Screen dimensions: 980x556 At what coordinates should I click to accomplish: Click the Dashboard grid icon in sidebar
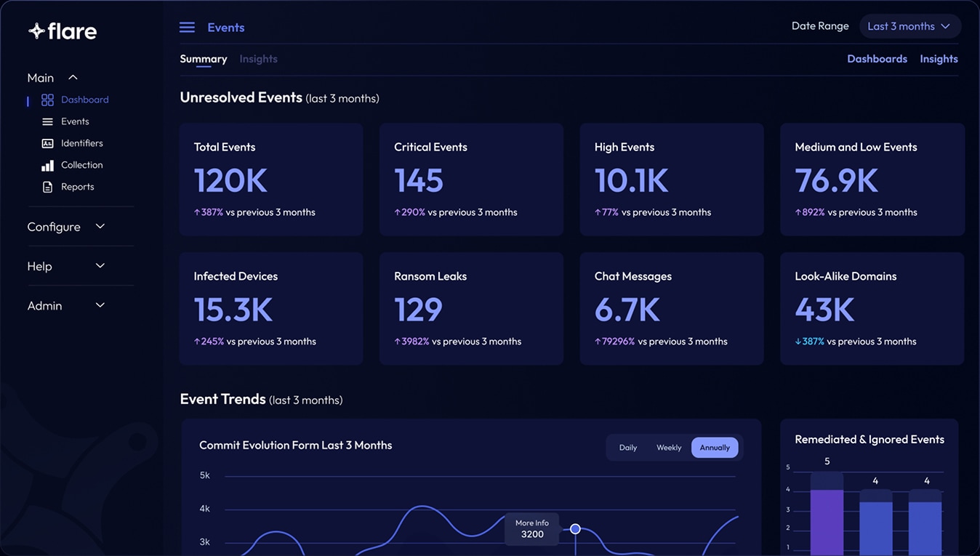(47, 100)
